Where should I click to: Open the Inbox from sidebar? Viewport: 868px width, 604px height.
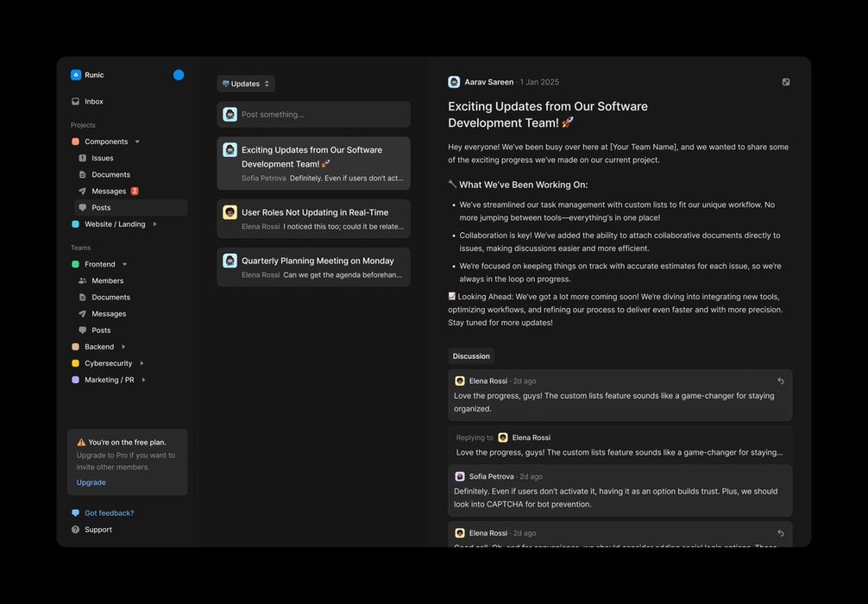pos(93,102)
